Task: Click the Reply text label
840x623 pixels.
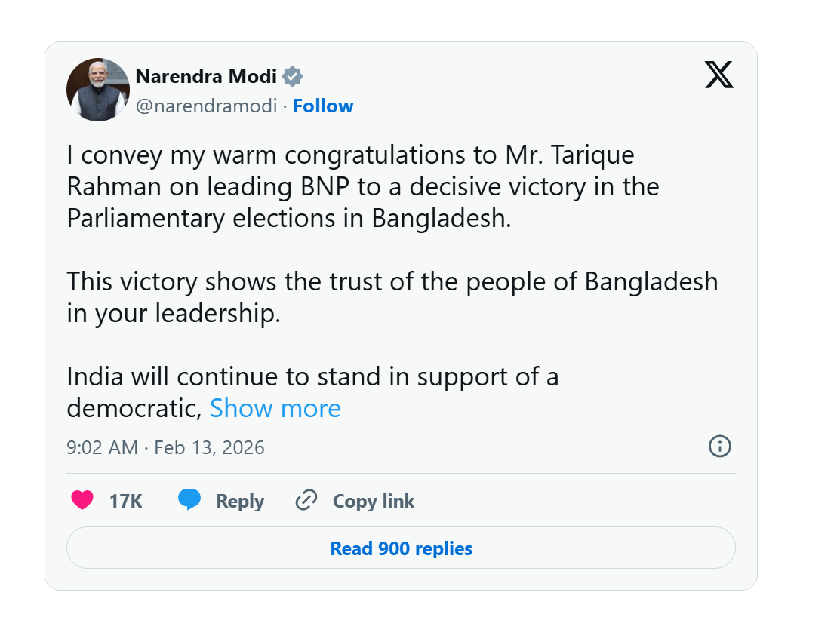Action: pyautogui.click(x=239, y=501)
